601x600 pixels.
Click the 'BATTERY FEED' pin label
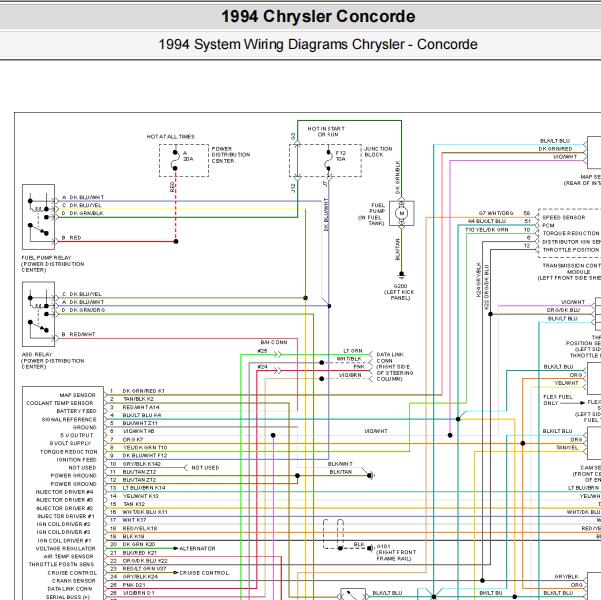click(76, 411)
